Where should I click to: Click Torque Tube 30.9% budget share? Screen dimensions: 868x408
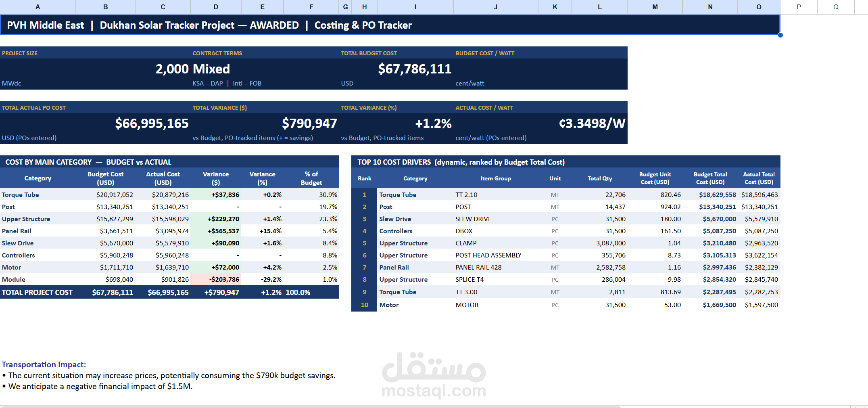[x=328, y=195]
